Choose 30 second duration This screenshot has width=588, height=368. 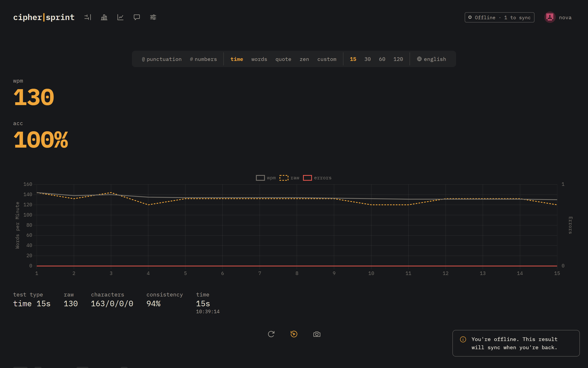click(368, 59)
